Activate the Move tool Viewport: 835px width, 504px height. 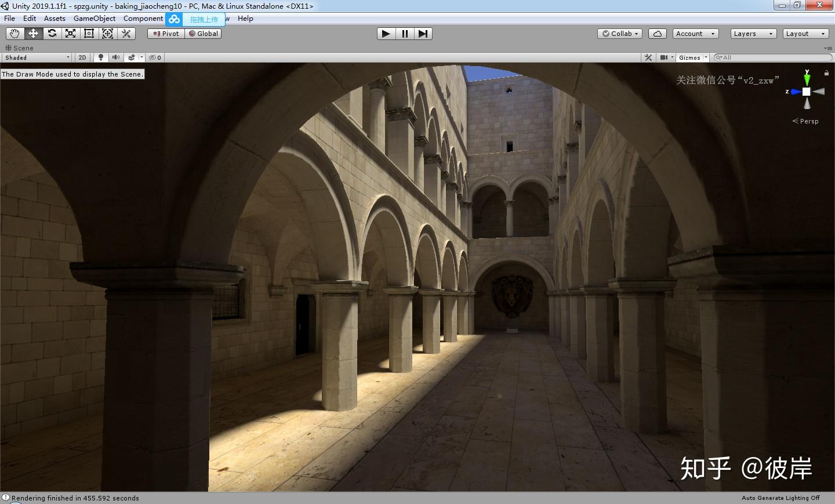33,34
